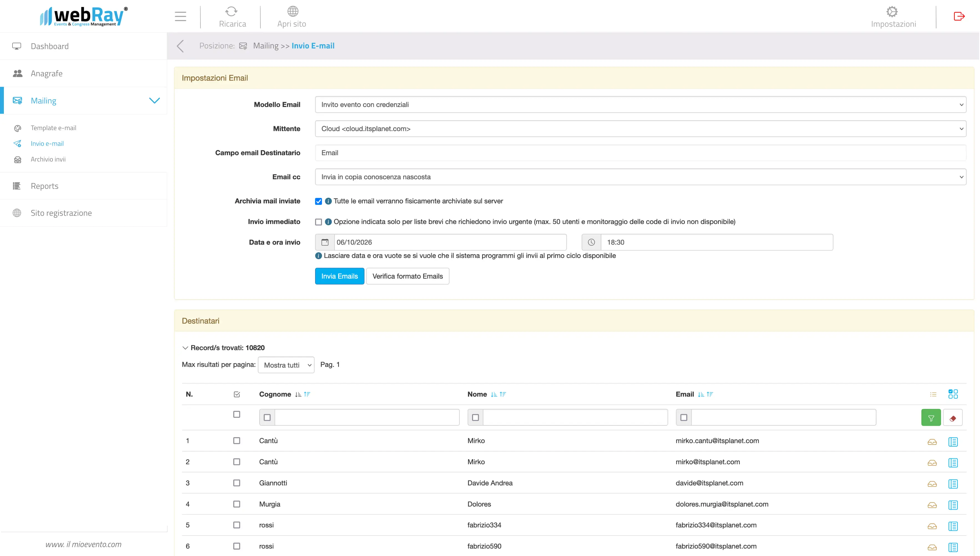Open inbox icon for mirko.cantu@itsplanet.com row
Screen dimensions: 980x556
tap(932, 442)
